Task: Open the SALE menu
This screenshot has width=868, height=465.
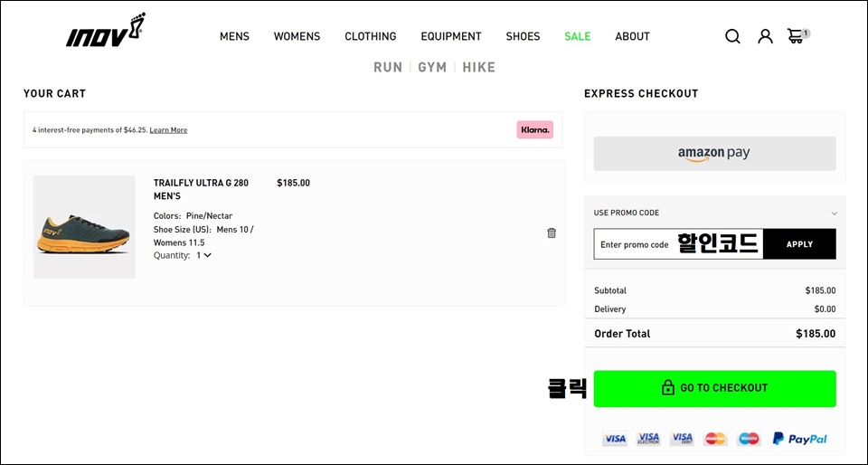Action: click(x=578, y=36)
